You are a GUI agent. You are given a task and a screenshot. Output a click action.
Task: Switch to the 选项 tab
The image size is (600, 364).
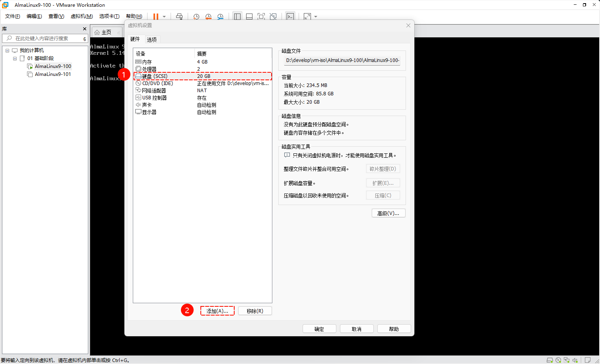(151, 39)
